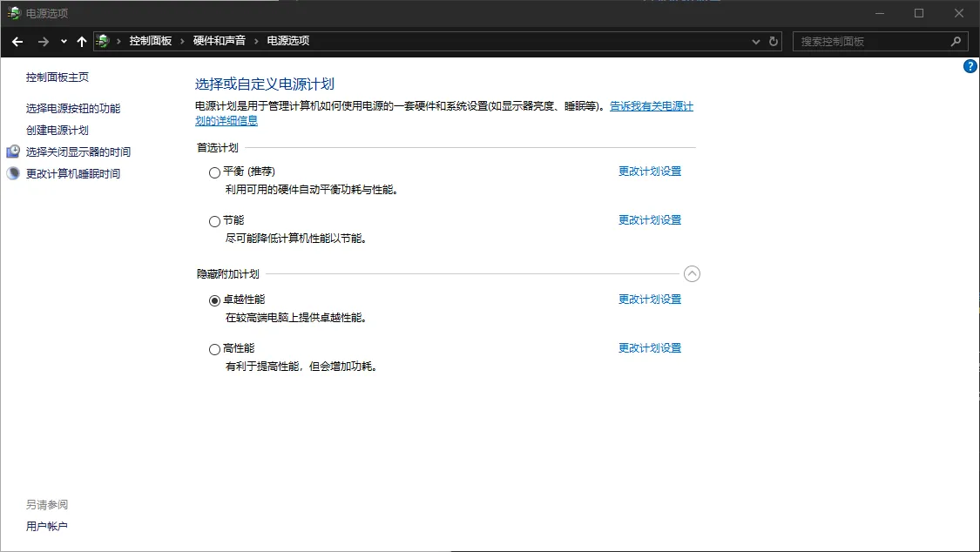980x552 pixels.
Task: Expand the address bar history dropdown
Action: pyautogui.click(x=755, y=41)
